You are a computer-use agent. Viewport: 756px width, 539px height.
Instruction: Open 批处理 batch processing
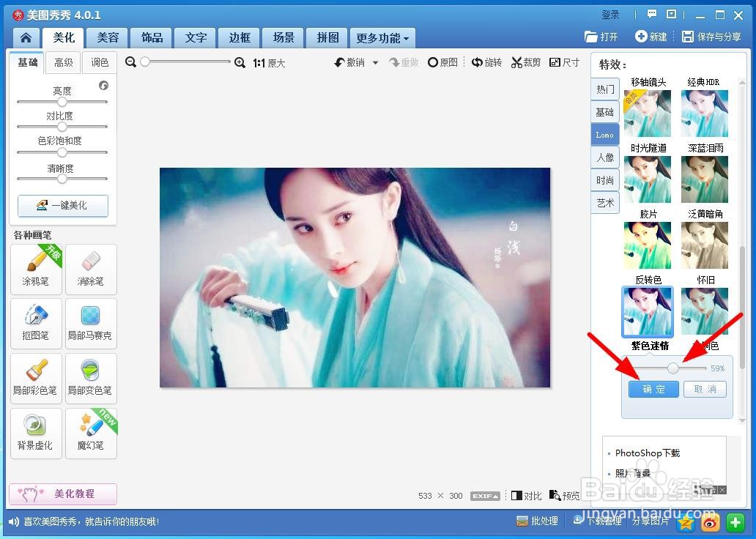pos(537,521)
